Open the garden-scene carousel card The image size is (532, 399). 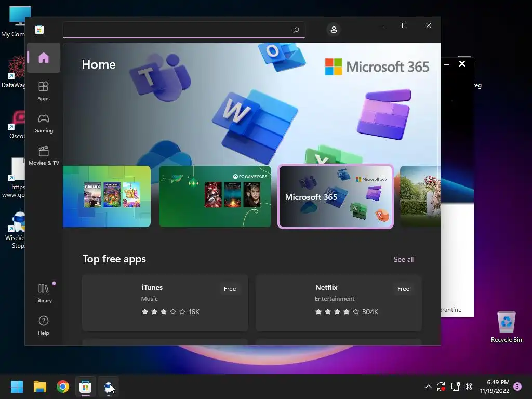420,196
